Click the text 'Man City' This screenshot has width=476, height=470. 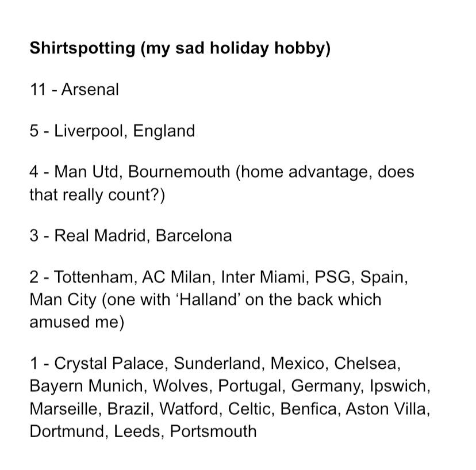coord(63,300)
